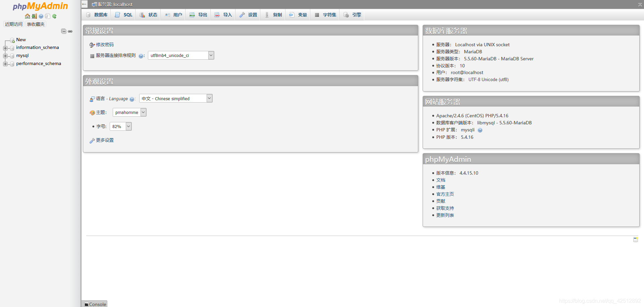Click the New database icon in tree
644x307 pixels.
click(12, 40)
